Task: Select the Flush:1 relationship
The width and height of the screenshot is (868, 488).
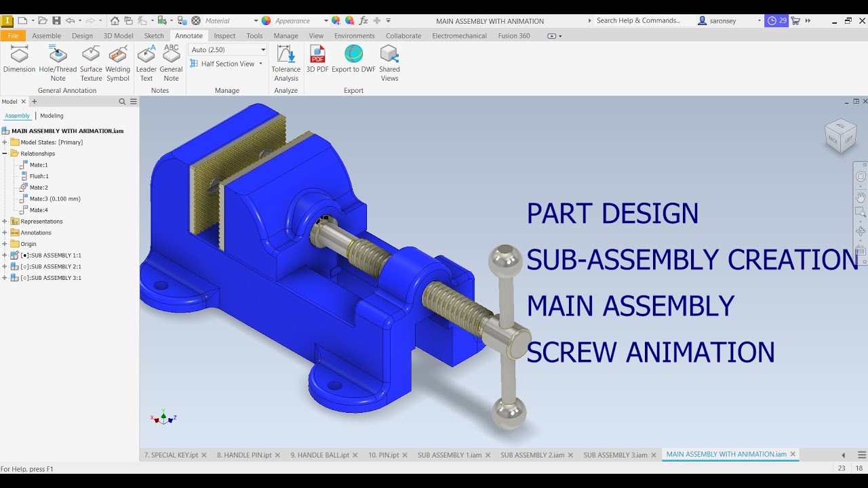Action: [39, 176]
